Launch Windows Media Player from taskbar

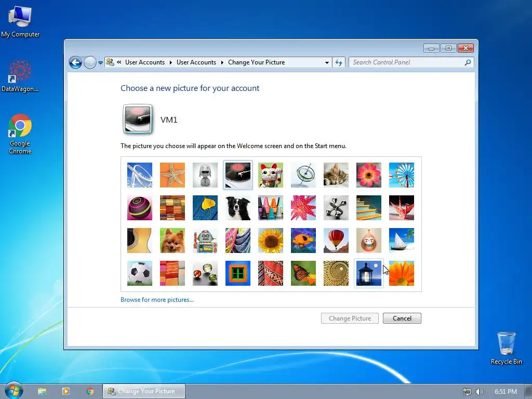point(66,391)
